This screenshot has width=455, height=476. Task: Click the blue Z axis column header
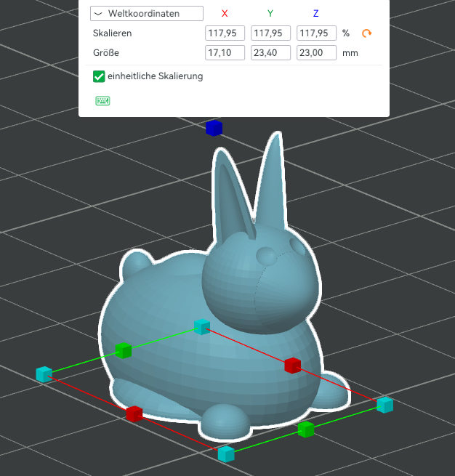pyautogui.click(x=316, y=13)
